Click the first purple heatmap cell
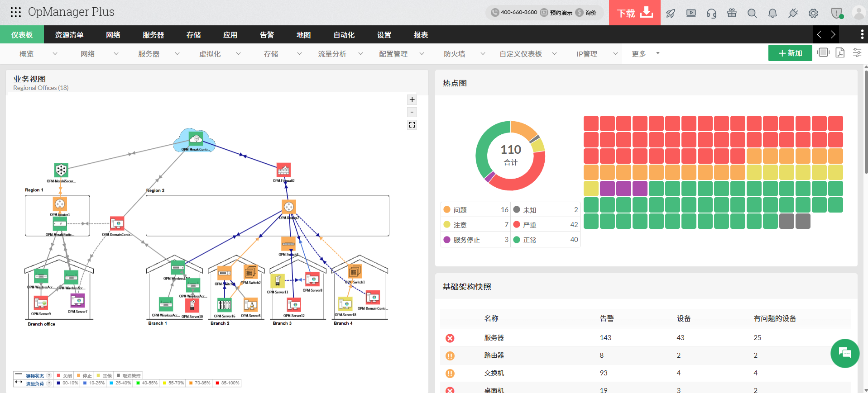Viewport: 868px width, 393px height. [x=607, y=189]
